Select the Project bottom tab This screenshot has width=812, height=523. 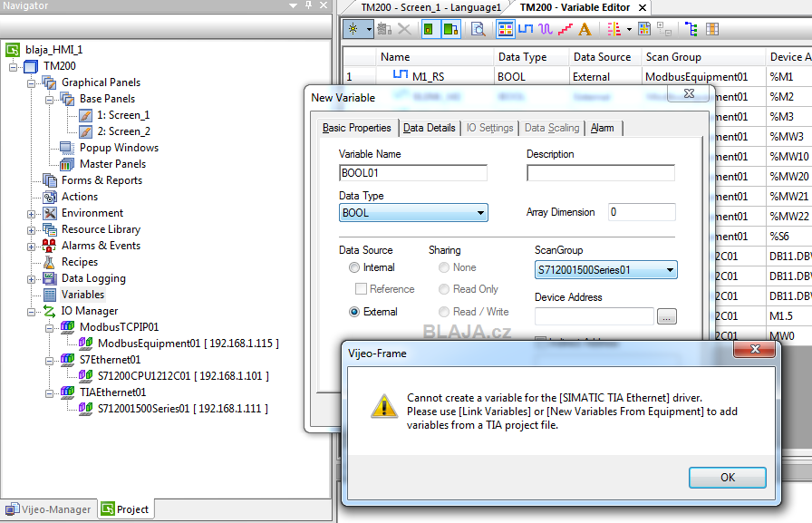click(x=125, y=509)
